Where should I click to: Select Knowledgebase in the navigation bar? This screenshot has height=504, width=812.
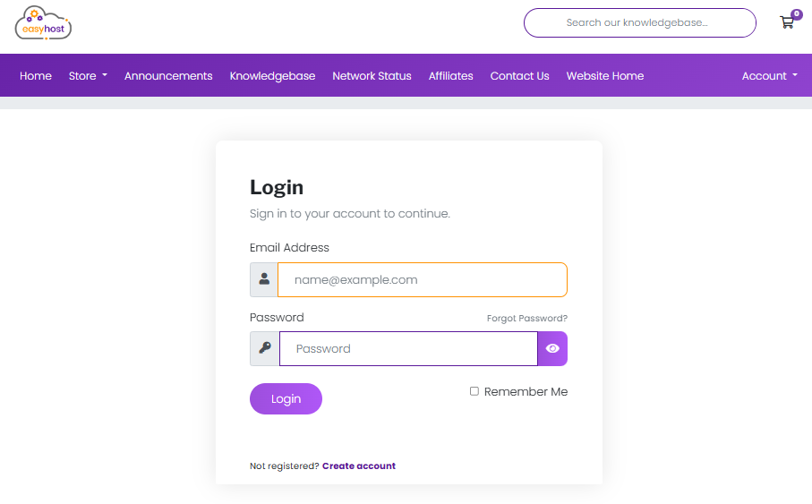point(272,76)
